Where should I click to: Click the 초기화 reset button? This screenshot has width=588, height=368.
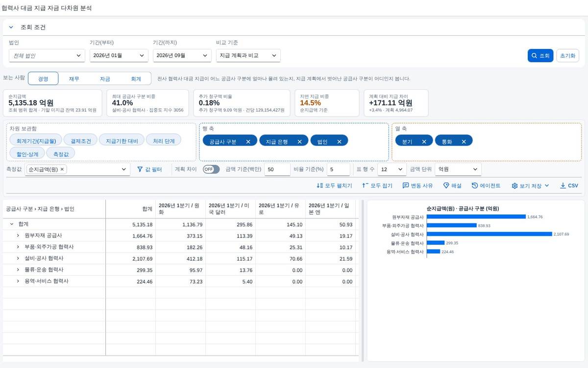tap(568, 55)
